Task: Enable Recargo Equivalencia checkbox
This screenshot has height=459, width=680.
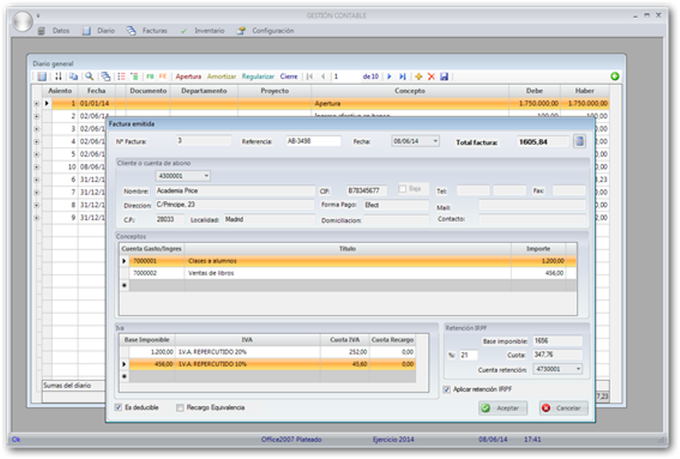Action: (180, 408)
